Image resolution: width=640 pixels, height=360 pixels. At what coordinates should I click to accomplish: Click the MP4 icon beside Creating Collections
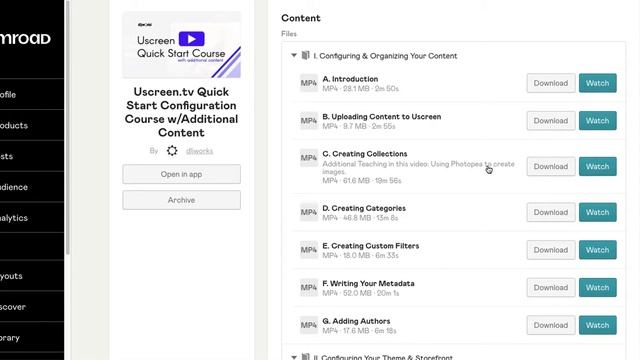(x=309, y=158)
